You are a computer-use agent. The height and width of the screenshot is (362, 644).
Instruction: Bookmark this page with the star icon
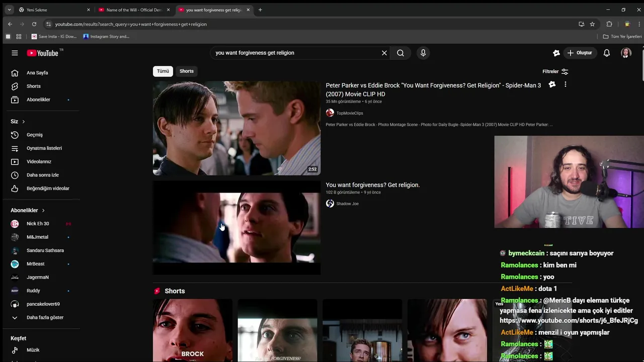[593, 24]
